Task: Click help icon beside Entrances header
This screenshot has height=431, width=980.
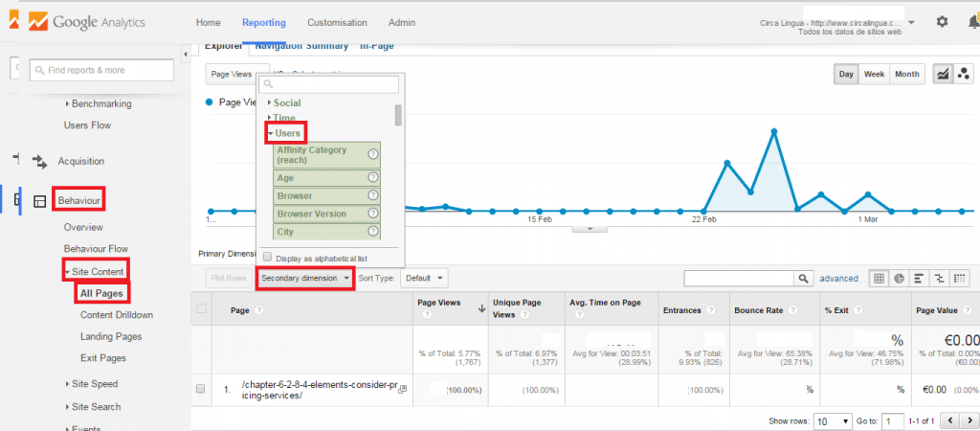Action: click(712, 310)
